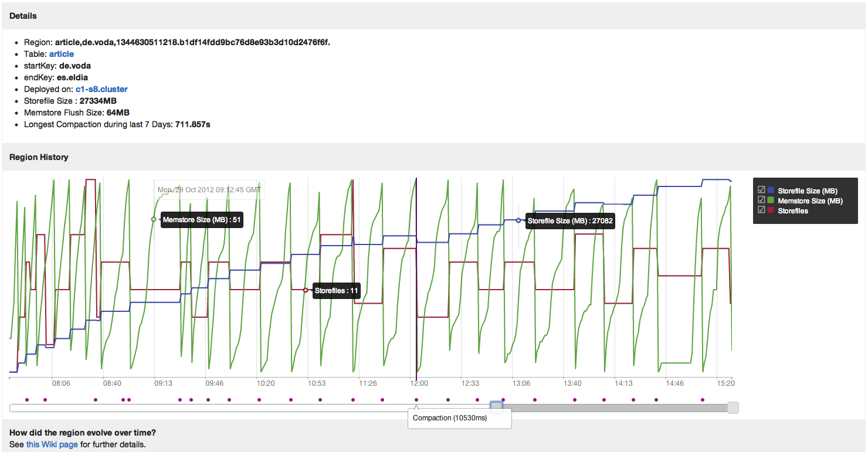The image size is (868, 452).
Task: Disable the Memstore Size (MB) checkbox
Action: click(761, 200)
